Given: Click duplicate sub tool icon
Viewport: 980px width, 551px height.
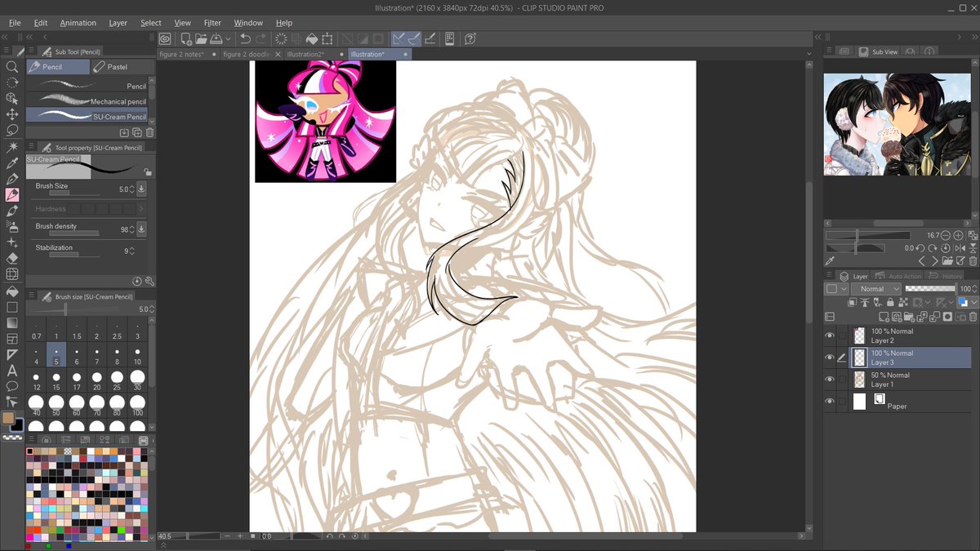Looking at the screenshot, I should point(136,131).
